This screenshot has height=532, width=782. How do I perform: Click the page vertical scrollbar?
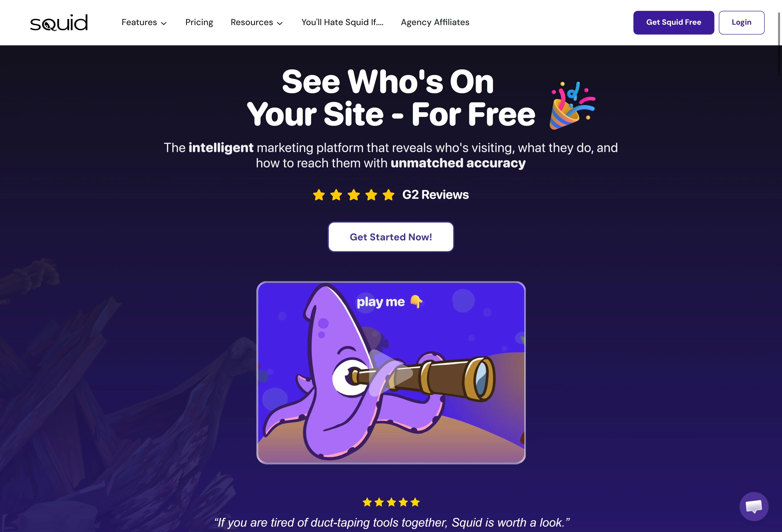779,44
